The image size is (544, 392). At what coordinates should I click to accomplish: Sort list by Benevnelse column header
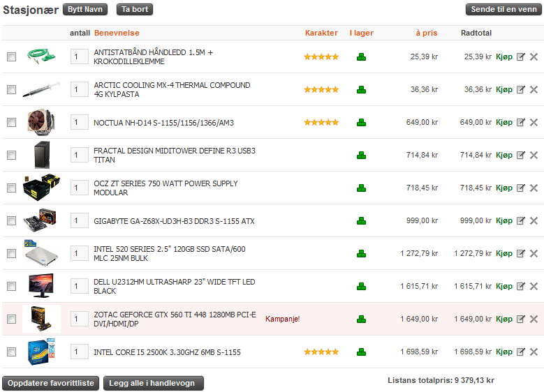point(117,33)
